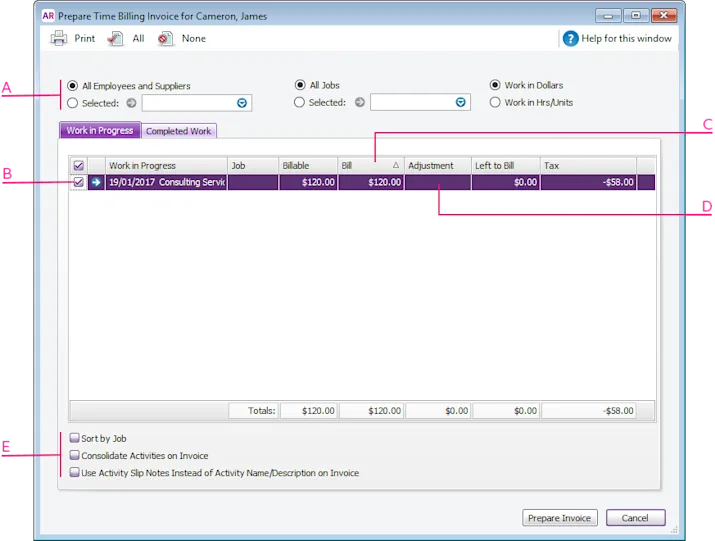Enable Use Activity Slip Notes checkbox
This screenshot has height=541, width=715.
[x=74, y=473]
